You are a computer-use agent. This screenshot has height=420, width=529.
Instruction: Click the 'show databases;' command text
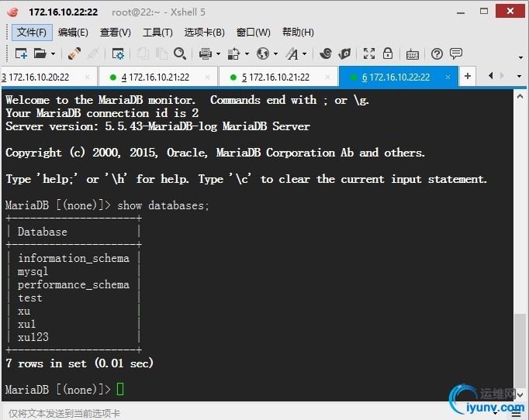[x=164, y=205]
